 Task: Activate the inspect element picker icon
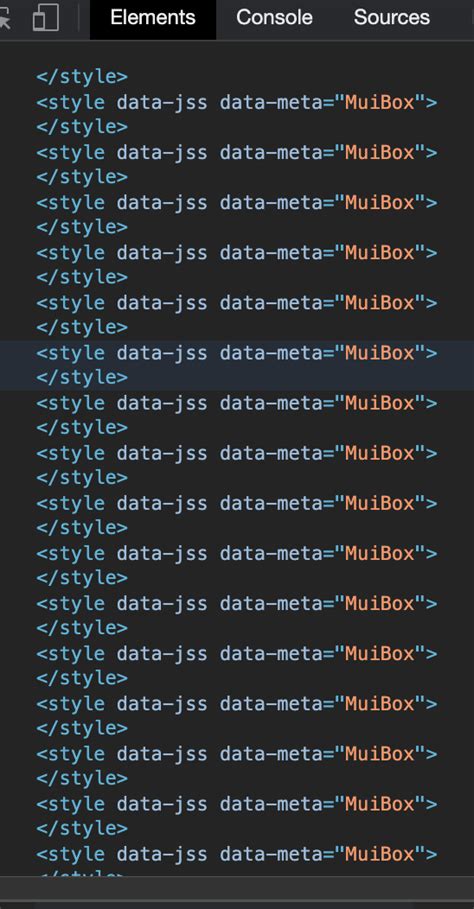pyautogui.click(x=5, y=19)
